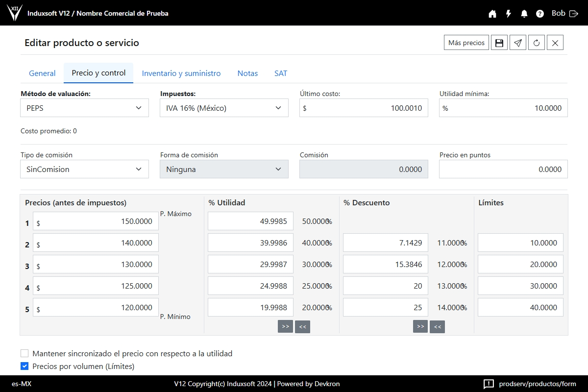Open the Método de valuación dropdown

84,108
